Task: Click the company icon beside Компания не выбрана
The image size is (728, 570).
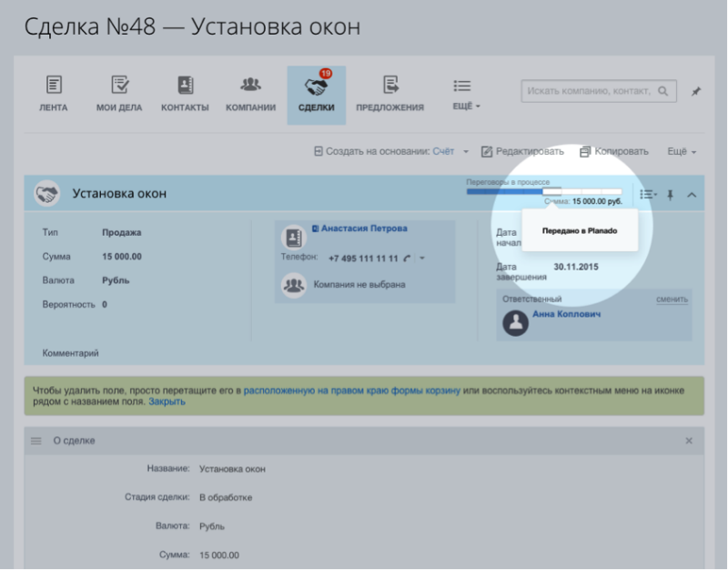Action: click(x=294, y=285)
